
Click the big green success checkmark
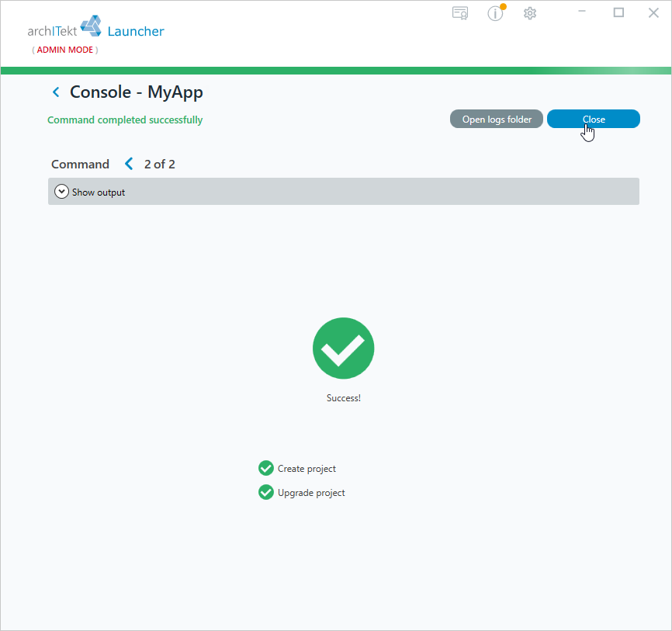click(343, 348)
